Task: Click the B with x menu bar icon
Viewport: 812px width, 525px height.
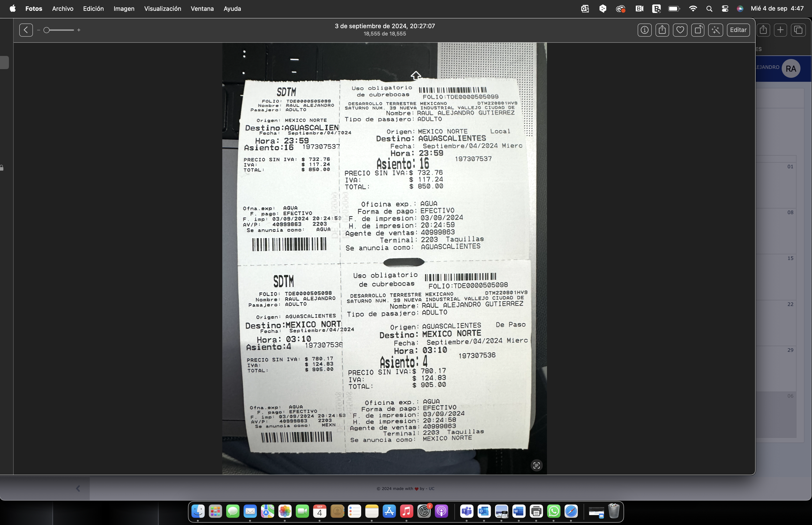Action: point(656,9)
